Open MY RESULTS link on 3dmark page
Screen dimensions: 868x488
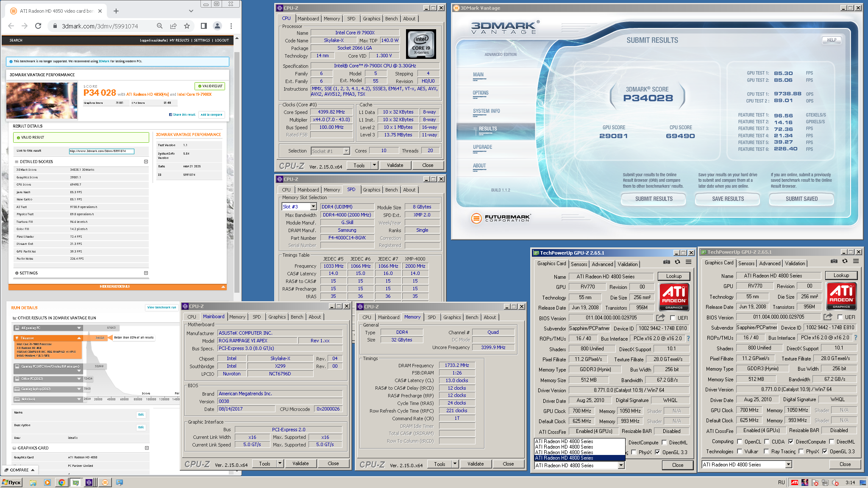[x=179, y=40]
